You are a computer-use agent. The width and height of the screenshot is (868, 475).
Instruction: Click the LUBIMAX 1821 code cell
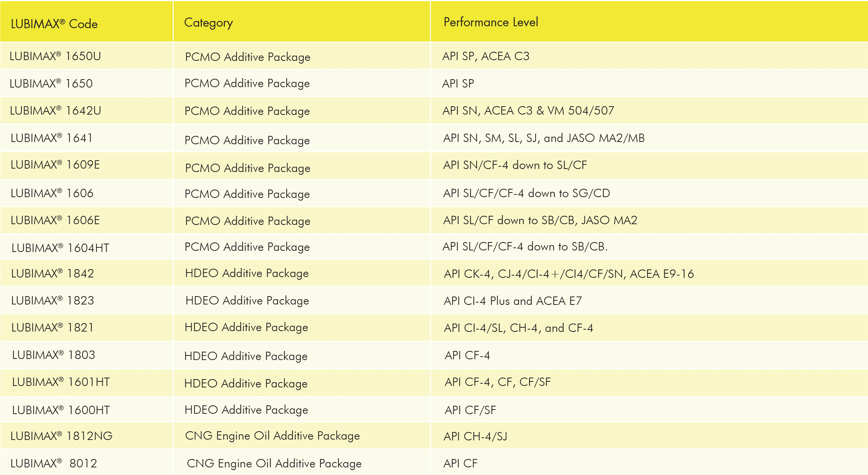click(x=86, y=327)
